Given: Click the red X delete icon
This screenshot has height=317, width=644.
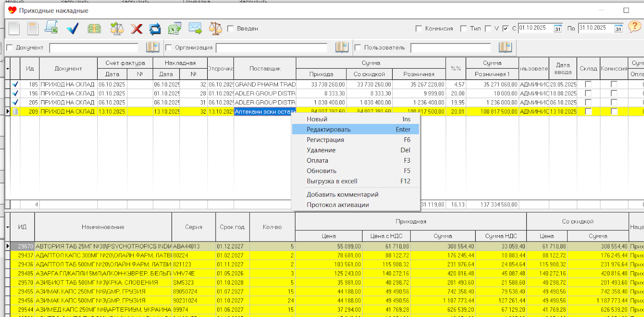Looking at the screenshot, I should coord(137,28).
